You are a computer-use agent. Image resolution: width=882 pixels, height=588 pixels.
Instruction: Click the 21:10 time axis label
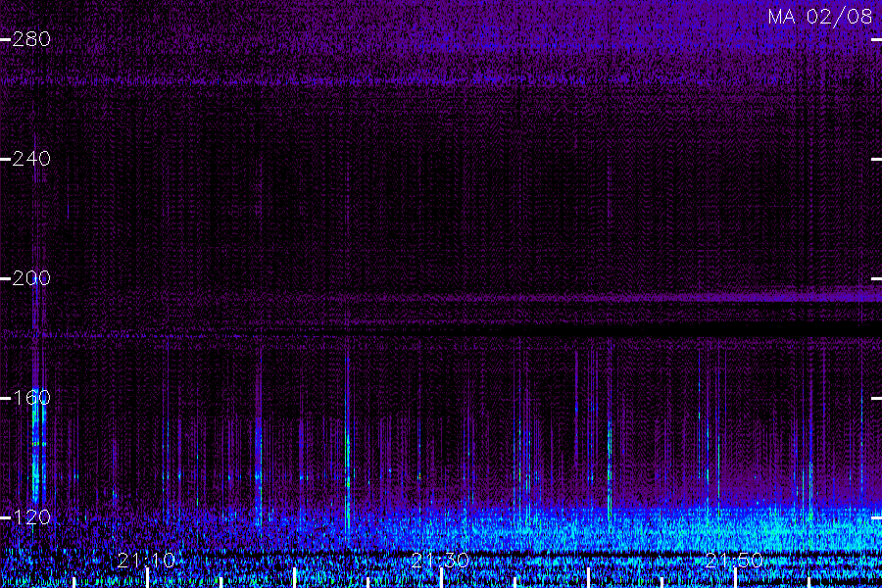click(x=146, y=560)
